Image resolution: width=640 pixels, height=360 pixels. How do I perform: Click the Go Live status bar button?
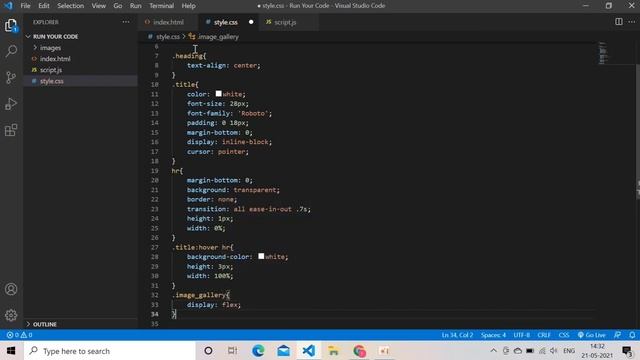[x=591, y=335]
